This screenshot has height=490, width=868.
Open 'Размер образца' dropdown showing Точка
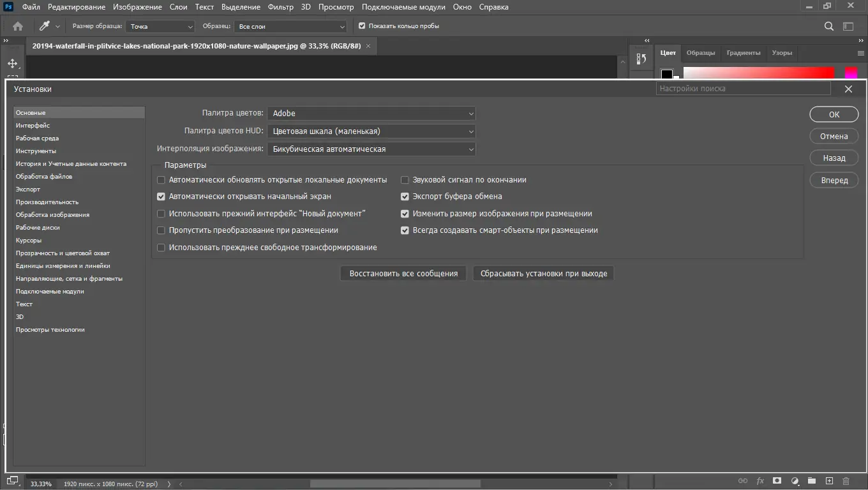click(160, 26)
